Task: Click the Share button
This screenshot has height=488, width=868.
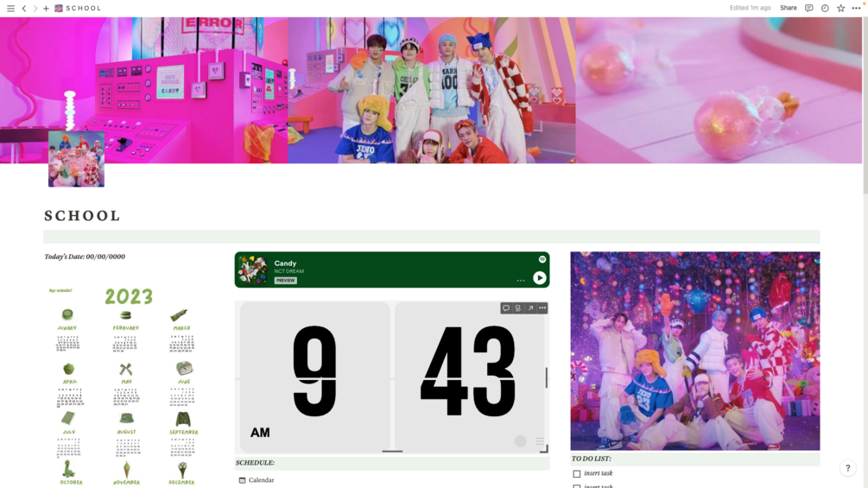Action: point(789,8)
